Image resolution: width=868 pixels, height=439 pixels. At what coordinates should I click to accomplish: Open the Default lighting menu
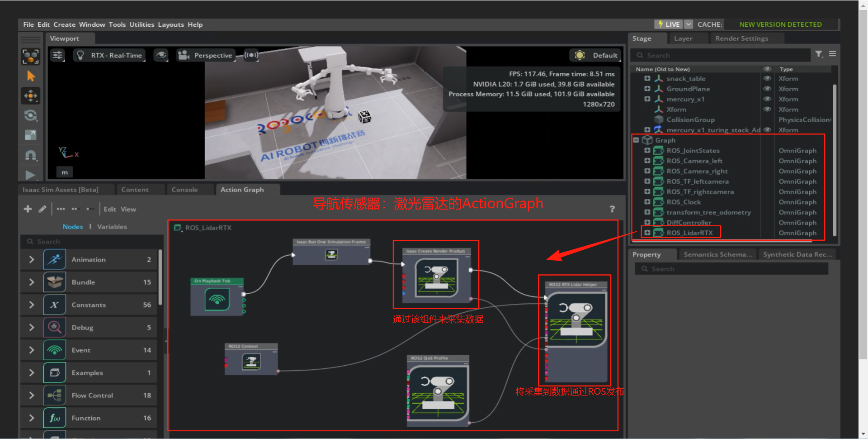click(x=595, y=55)
